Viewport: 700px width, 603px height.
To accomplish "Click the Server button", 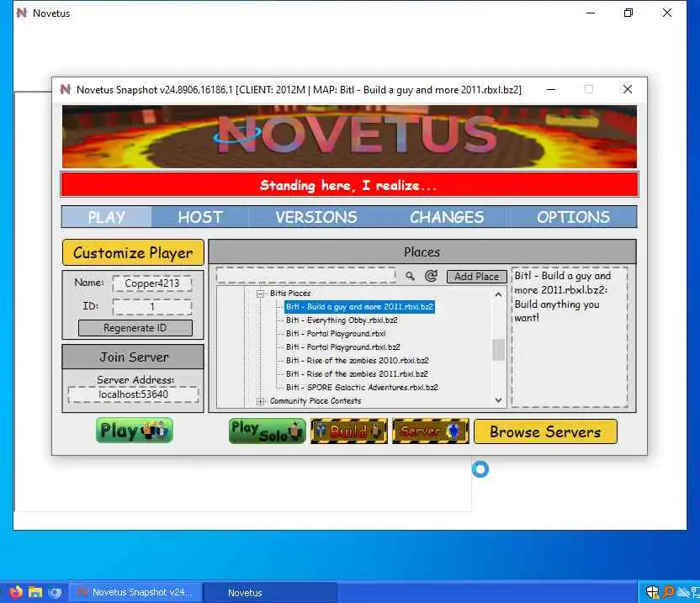I will (x=431, y=431).
